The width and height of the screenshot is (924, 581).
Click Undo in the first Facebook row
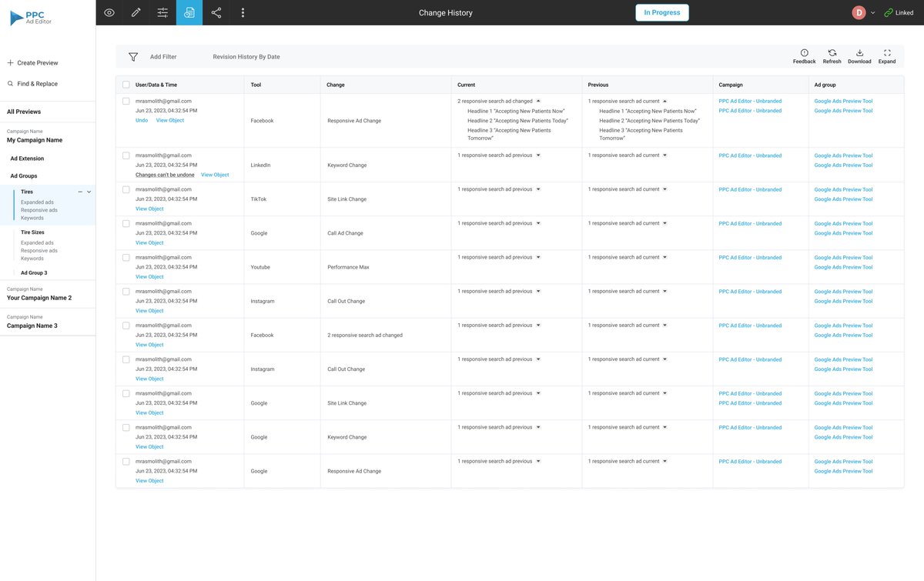point(142,121)
